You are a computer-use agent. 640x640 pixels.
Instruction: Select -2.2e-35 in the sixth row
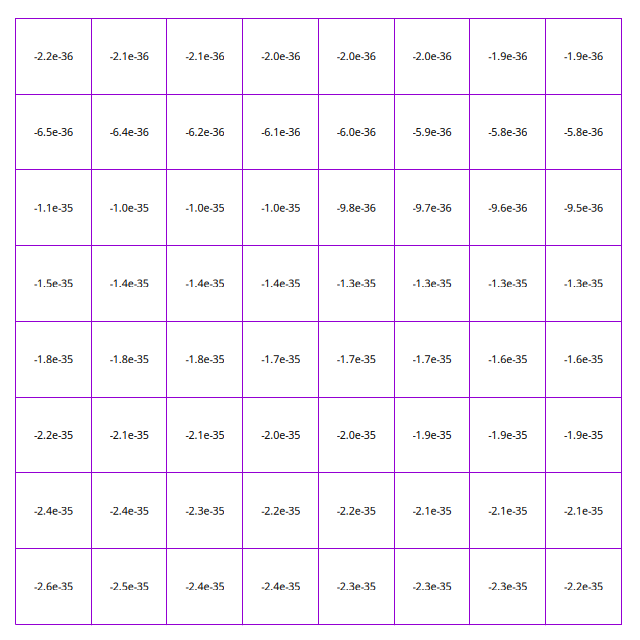(x=53, y=436)
